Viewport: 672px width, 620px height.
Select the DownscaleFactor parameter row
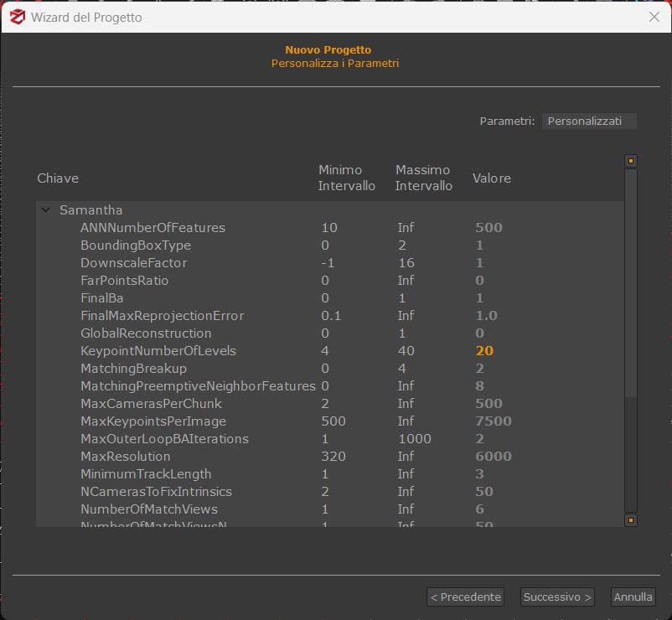(x=330, y=262)
